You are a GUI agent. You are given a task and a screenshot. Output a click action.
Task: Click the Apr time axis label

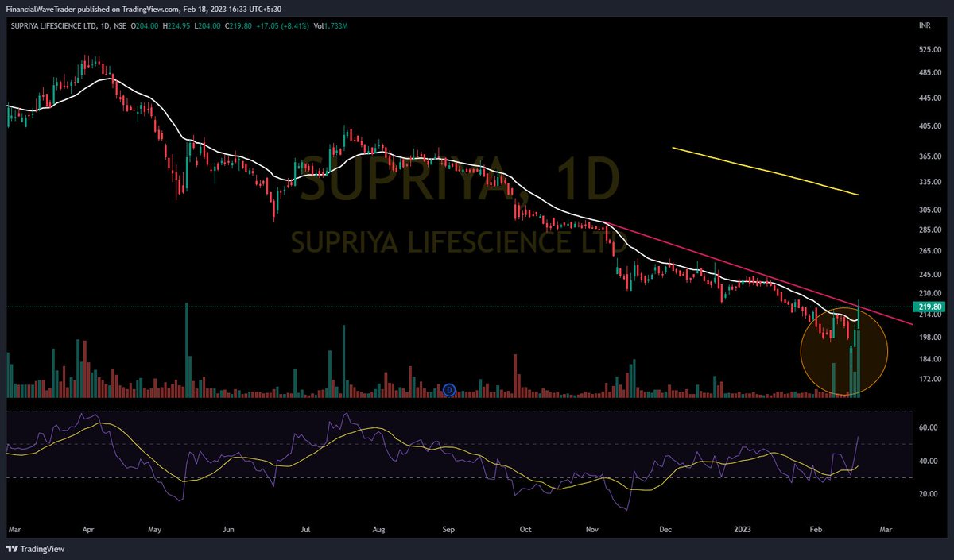89,528
